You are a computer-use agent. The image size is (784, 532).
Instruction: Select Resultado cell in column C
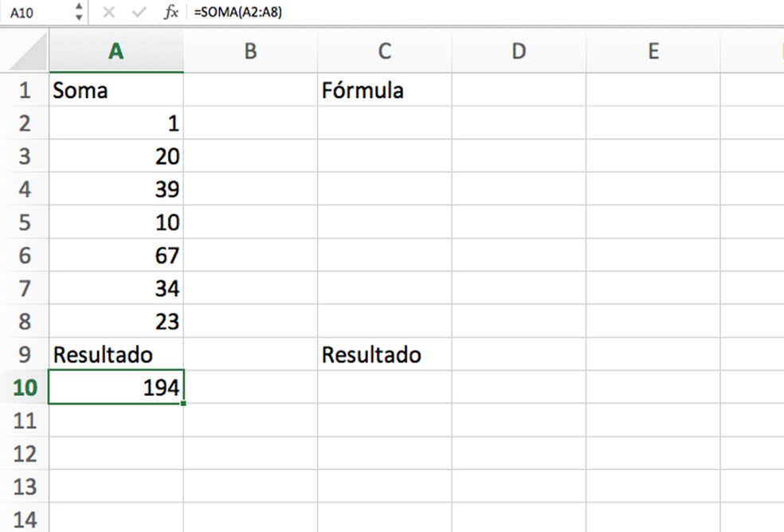pyautogui.click(x=384, y=354)
